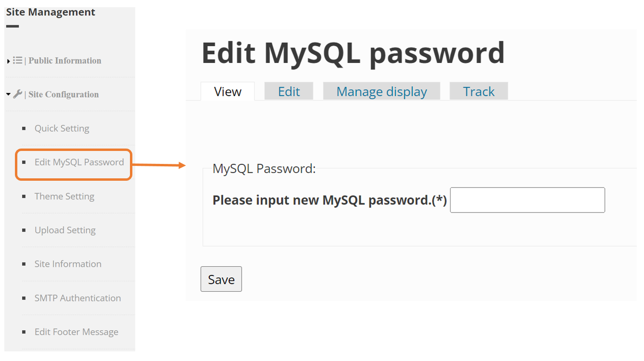Click the wrench icon beside Site Configuration

pyautogui.click(x=18, y=94)
